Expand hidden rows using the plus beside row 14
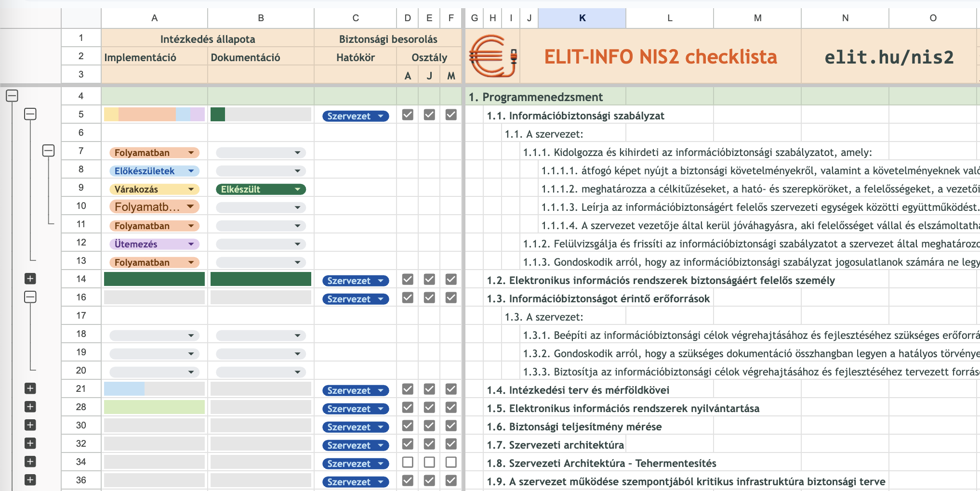The width and height of the screenshot is (980, 491). pos(30,279)
